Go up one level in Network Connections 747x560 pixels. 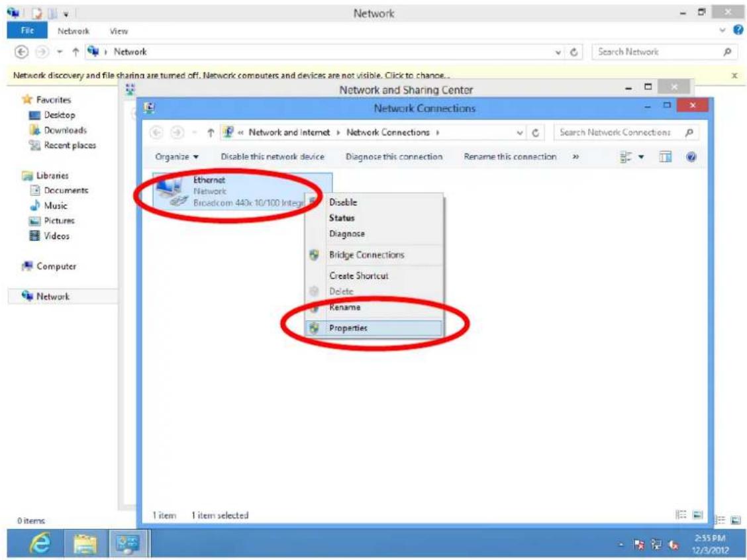coord(211,133)
